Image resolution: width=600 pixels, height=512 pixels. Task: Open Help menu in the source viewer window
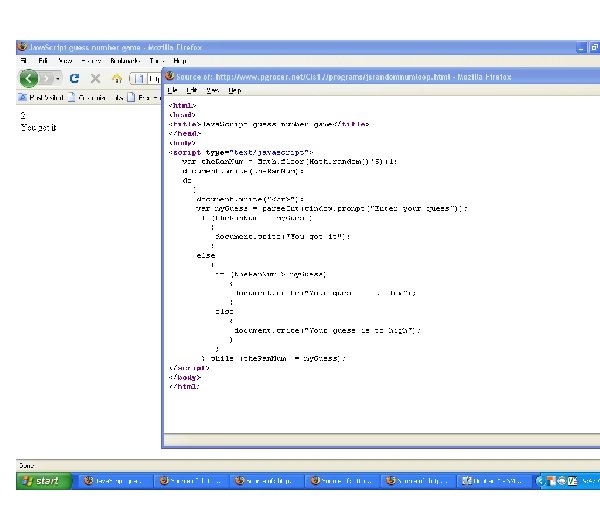pos(234,90)
